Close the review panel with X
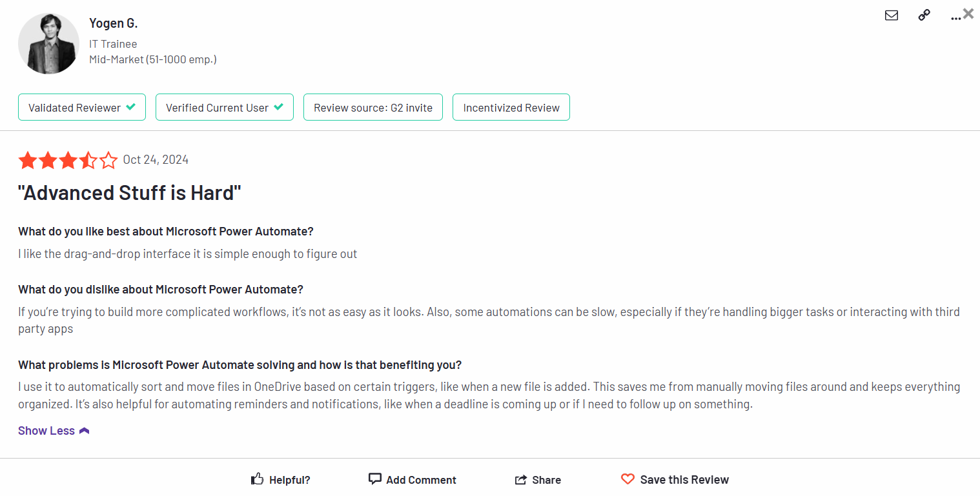Screen dimensions: 980x496 (x=968, y=13)
